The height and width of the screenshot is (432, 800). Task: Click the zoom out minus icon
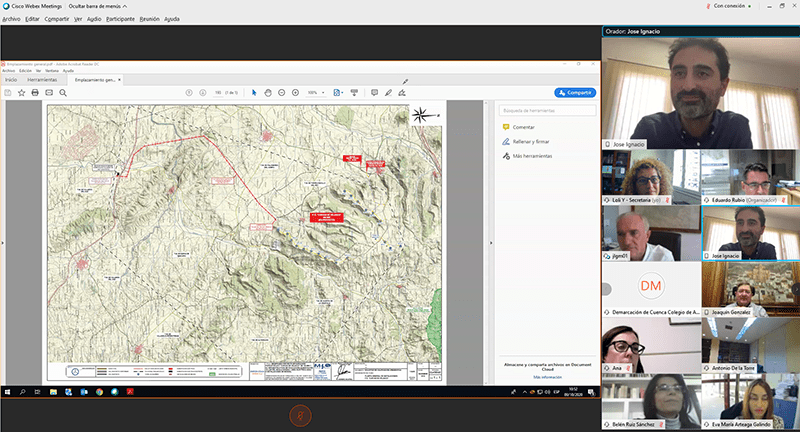pyautogui.click(x=282, y=92)
